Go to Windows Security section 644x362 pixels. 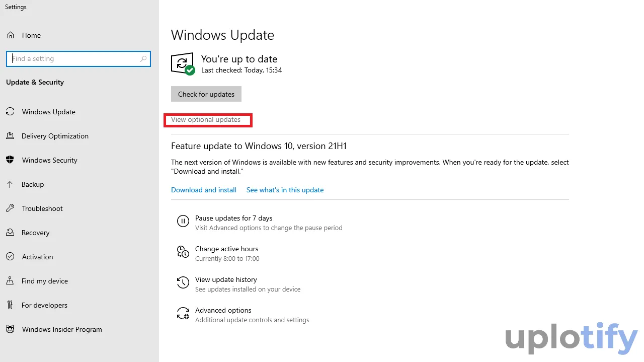[50, 160]
